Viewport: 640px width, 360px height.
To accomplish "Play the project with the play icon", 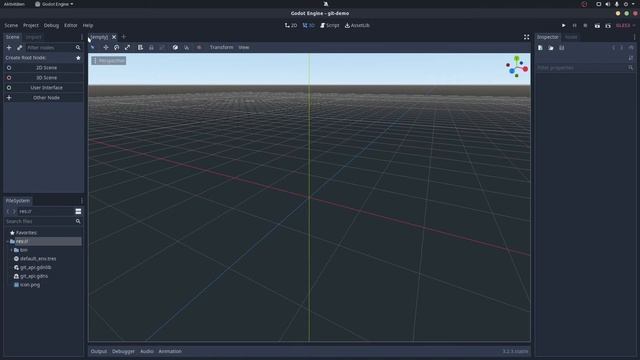I will pyautogui.click(x=564, y=25).
